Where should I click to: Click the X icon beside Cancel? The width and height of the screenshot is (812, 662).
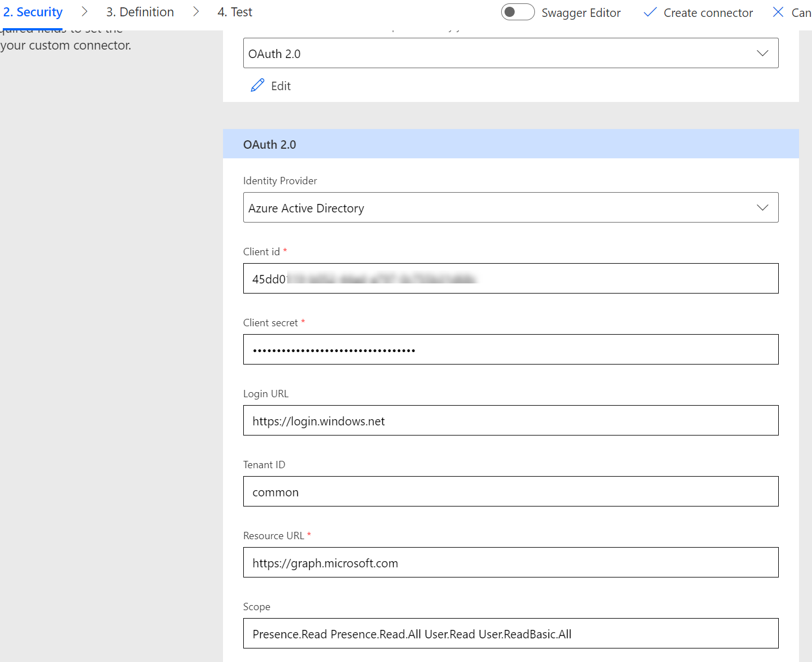(x=778, y=12)
